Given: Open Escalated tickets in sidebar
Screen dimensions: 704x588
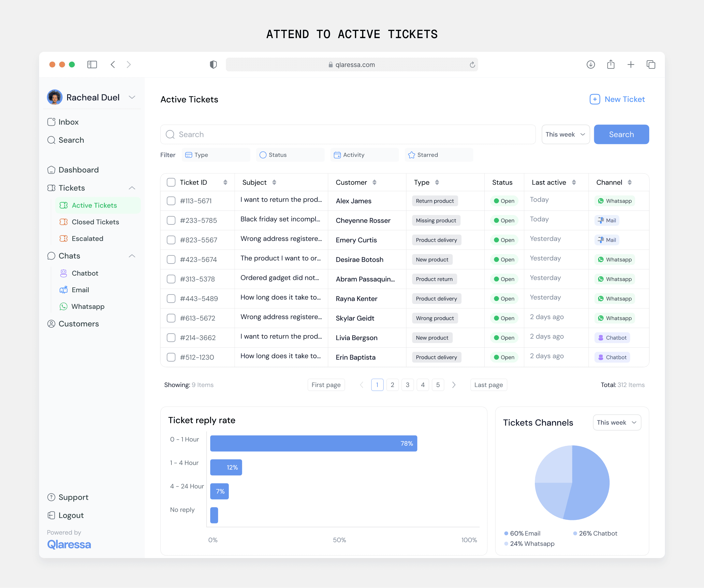Looking at the screenshot, I should click(x=87, y=238).
